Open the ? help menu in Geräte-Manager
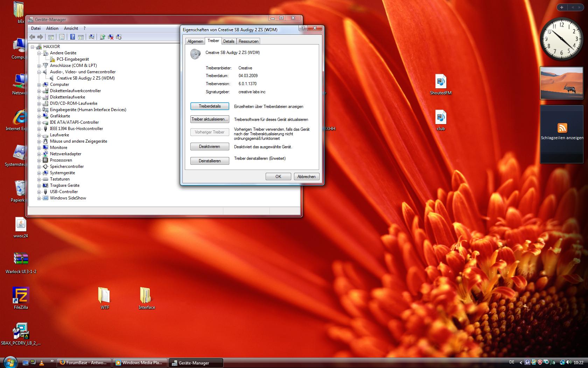This screenshot has width=588, height=368. (84, 28)
